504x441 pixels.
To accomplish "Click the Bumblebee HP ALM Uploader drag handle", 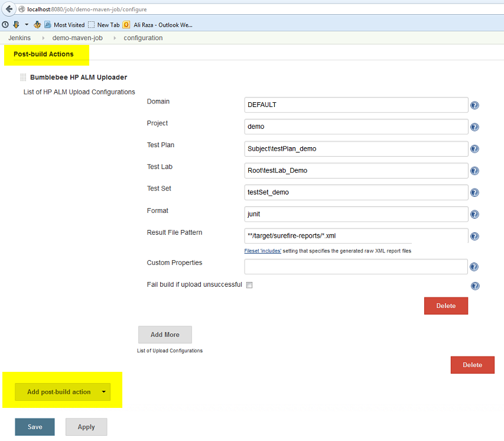I will click(x=22, y=77).
